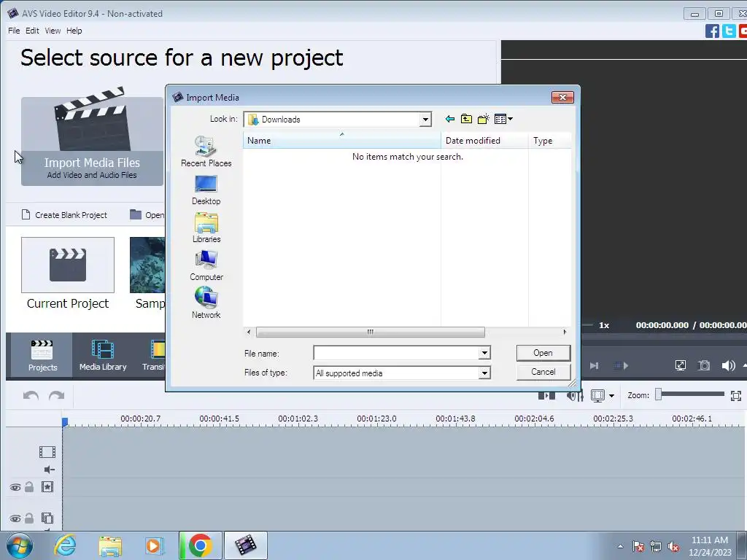This screenshot has width=747, height=560.
Task: Go back to last folder visited
Action: pos(449,119)
